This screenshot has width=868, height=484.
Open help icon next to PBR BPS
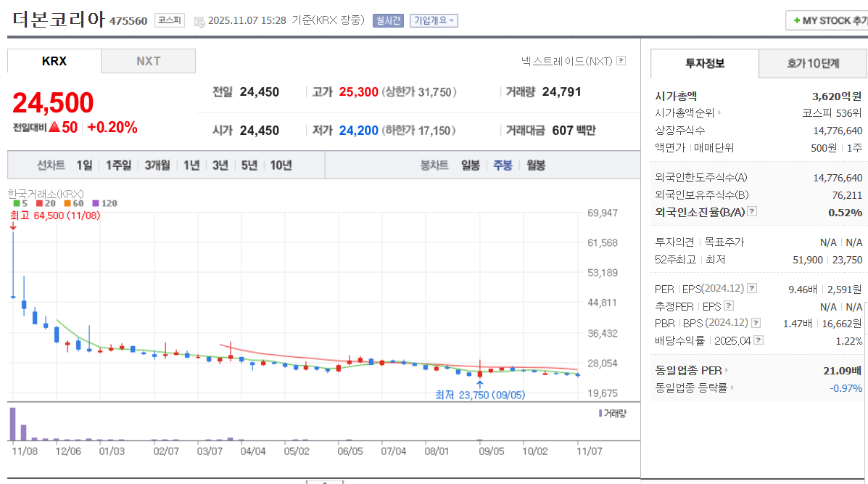[756, 323]
